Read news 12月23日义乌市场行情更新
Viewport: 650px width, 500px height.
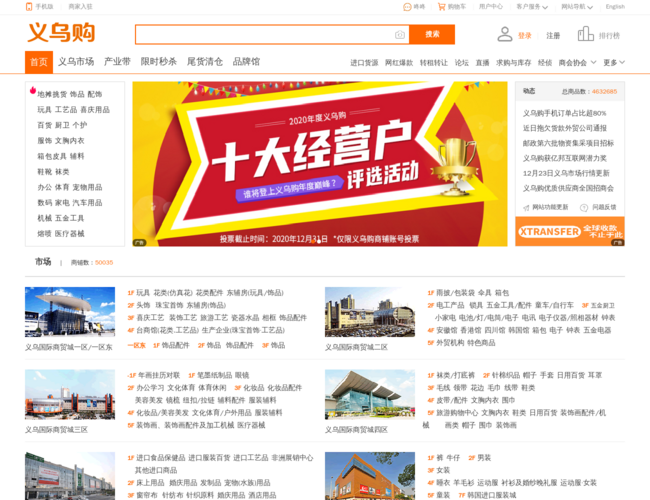click(566, 173)
